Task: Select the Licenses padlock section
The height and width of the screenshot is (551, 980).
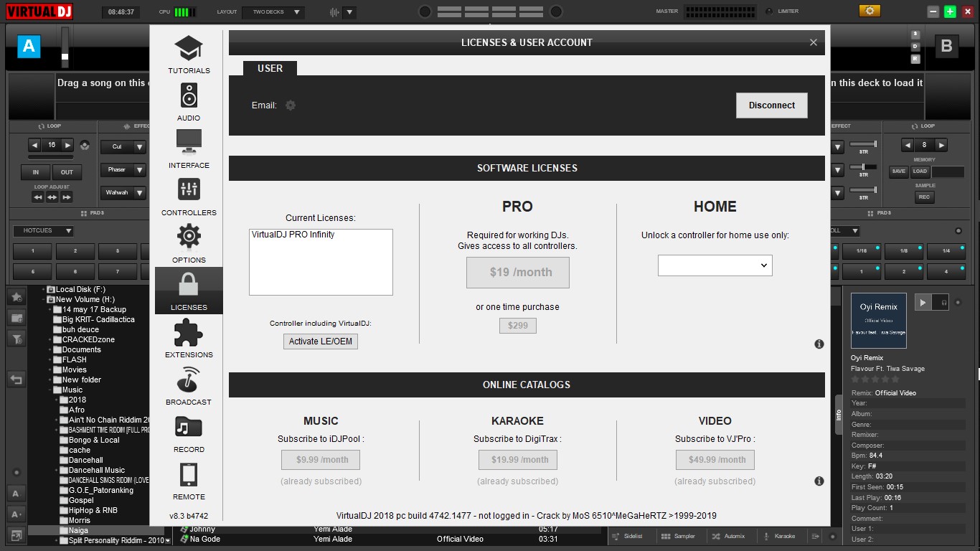Action: (x=189, y=291)
